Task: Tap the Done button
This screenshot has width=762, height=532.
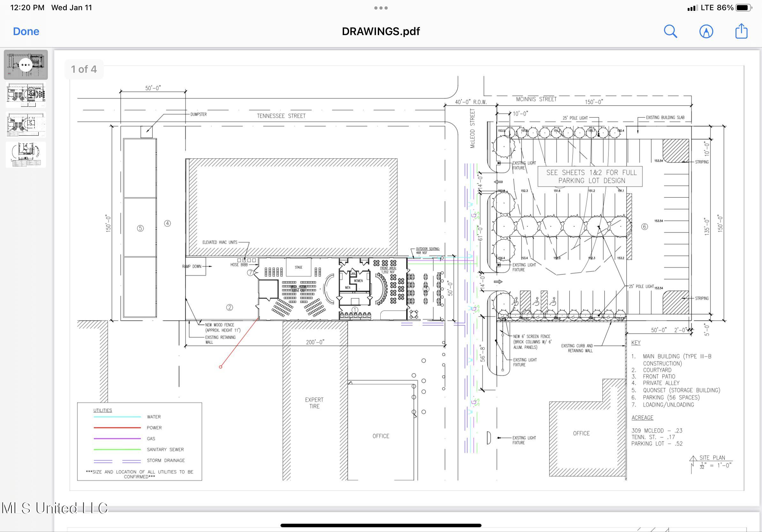Action: click(26, 31)
